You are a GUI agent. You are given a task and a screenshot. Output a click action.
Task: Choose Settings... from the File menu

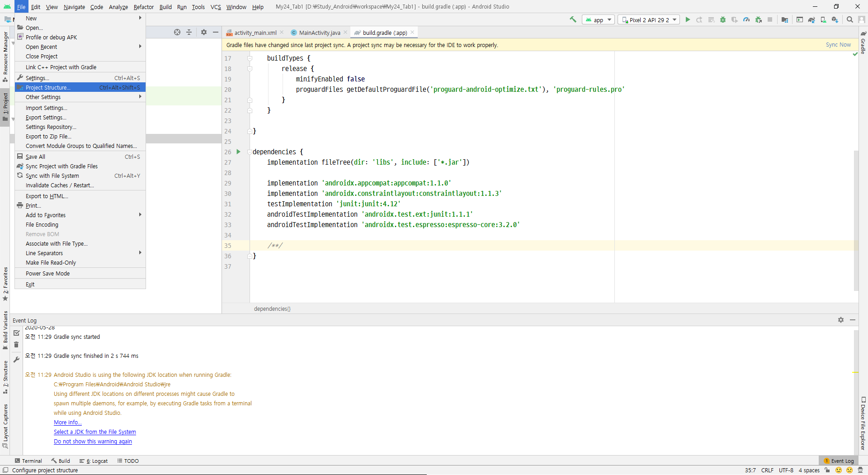pyautogui.click(x=80, y=78)
